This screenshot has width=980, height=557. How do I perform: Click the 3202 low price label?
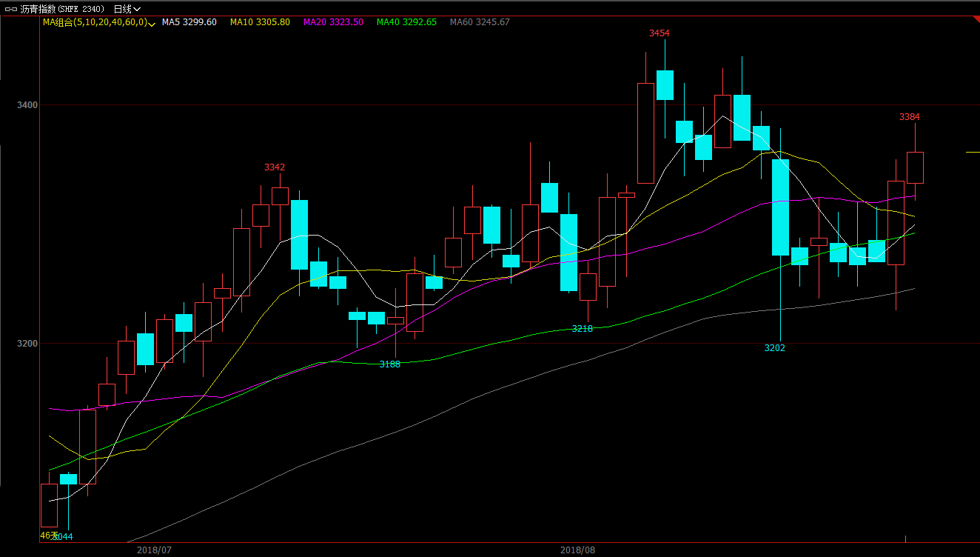point(775,348)
